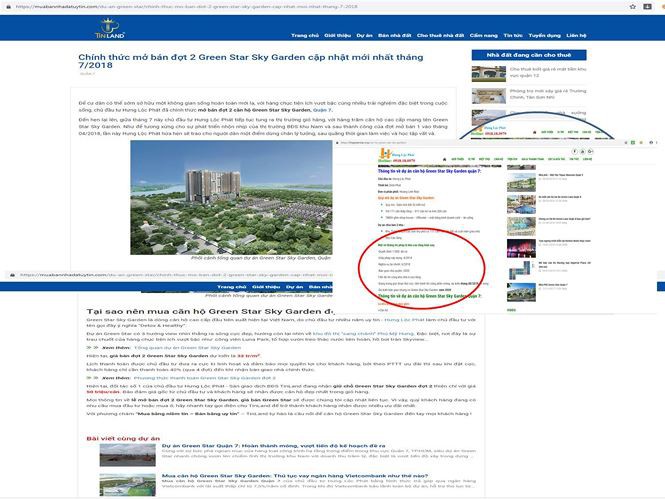Click the TinLand crown logo
The height and width of the screenshot is (499, 665).
coord(110,28)
